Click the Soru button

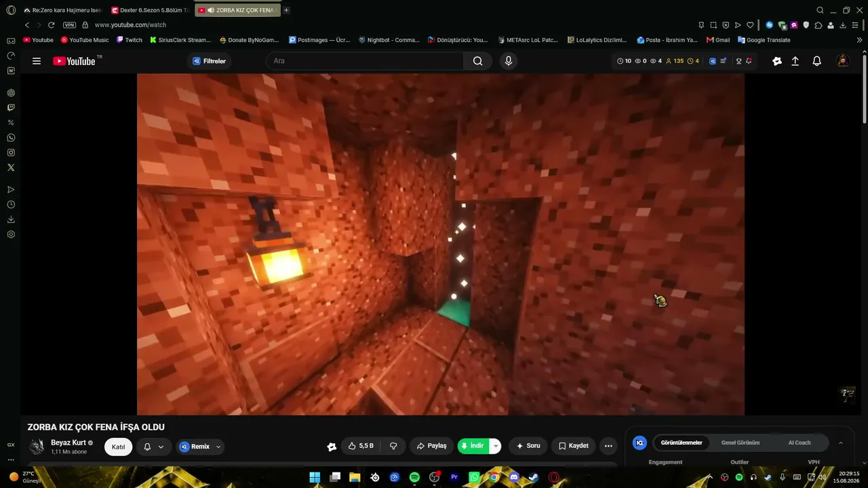pos(528,446)
